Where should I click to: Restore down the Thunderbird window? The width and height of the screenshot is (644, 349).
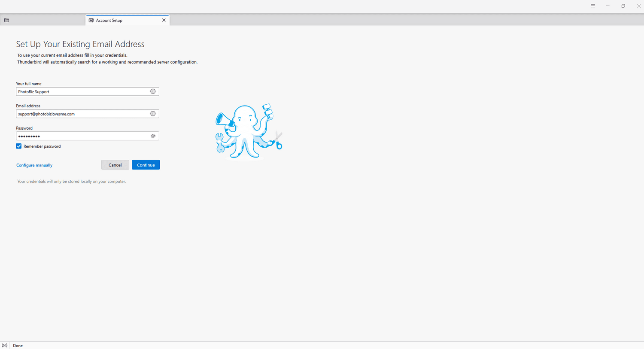[623, 6]
